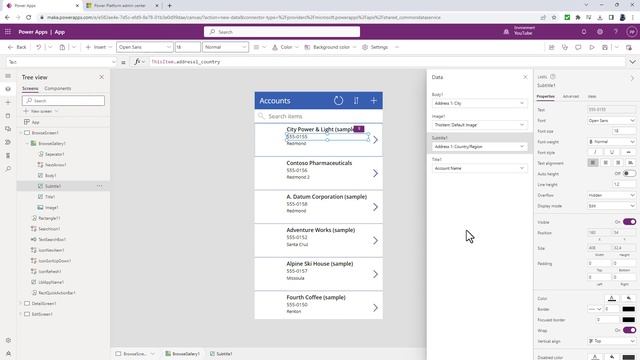Click the Undo icon in the command bar
Viewport: 640px width, 360px height.
pos(38,47)
